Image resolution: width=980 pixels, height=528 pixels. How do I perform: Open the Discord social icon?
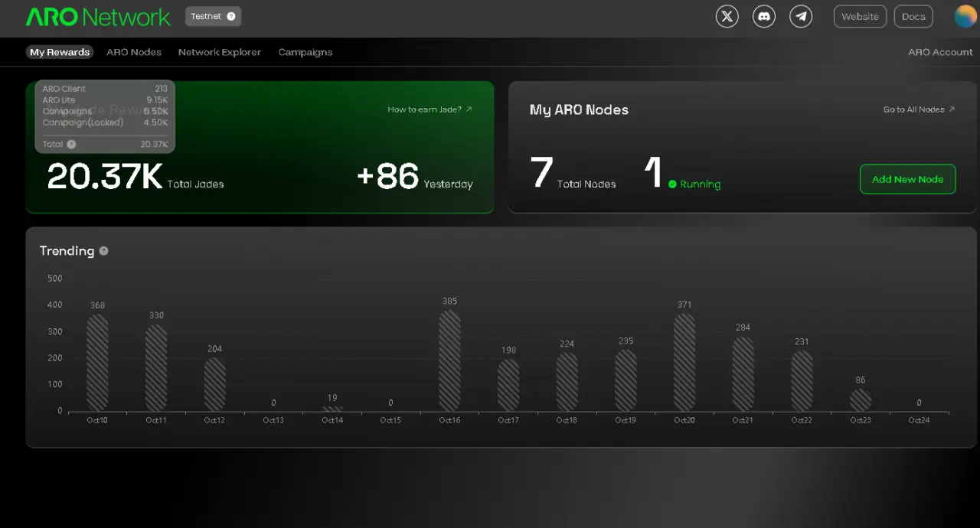click(x=764, y=16)
